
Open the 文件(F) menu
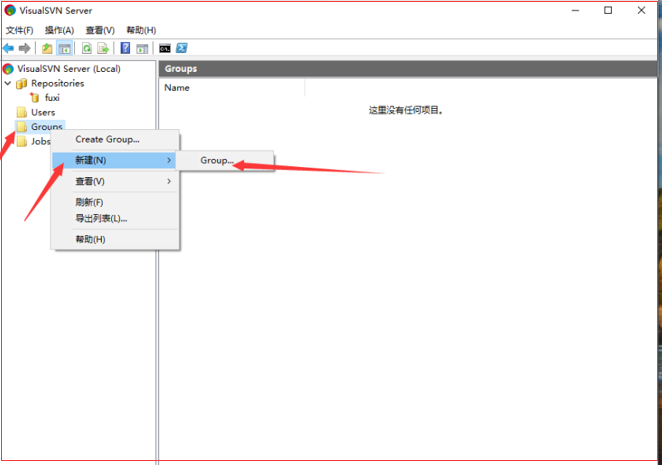[x=19, y=30]
